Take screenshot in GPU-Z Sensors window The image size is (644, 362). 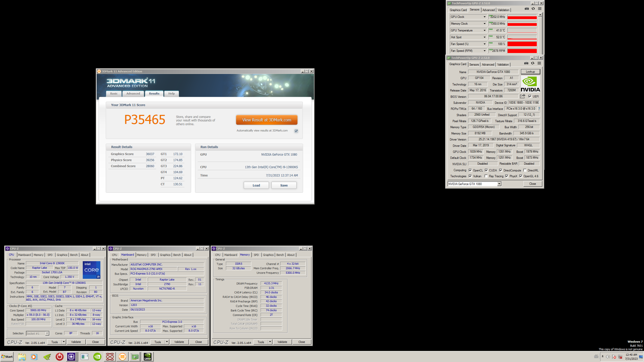(527, 9)
